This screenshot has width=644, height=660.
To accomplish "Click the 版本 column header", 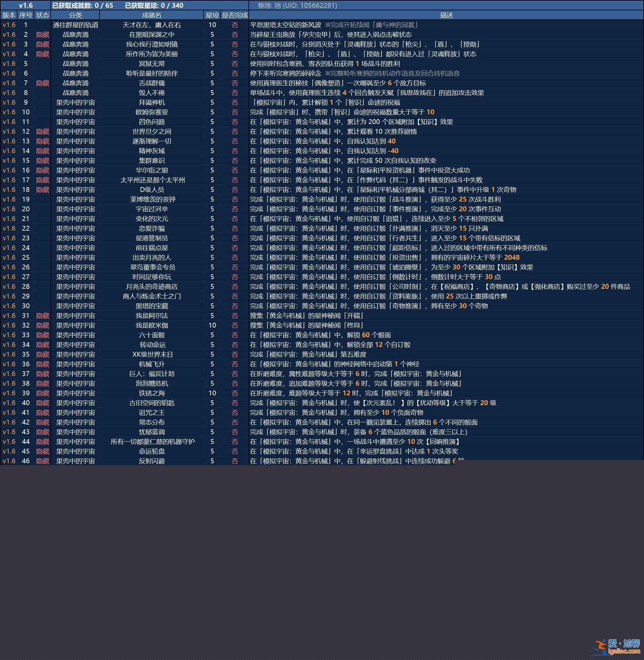I will (9, 15).
